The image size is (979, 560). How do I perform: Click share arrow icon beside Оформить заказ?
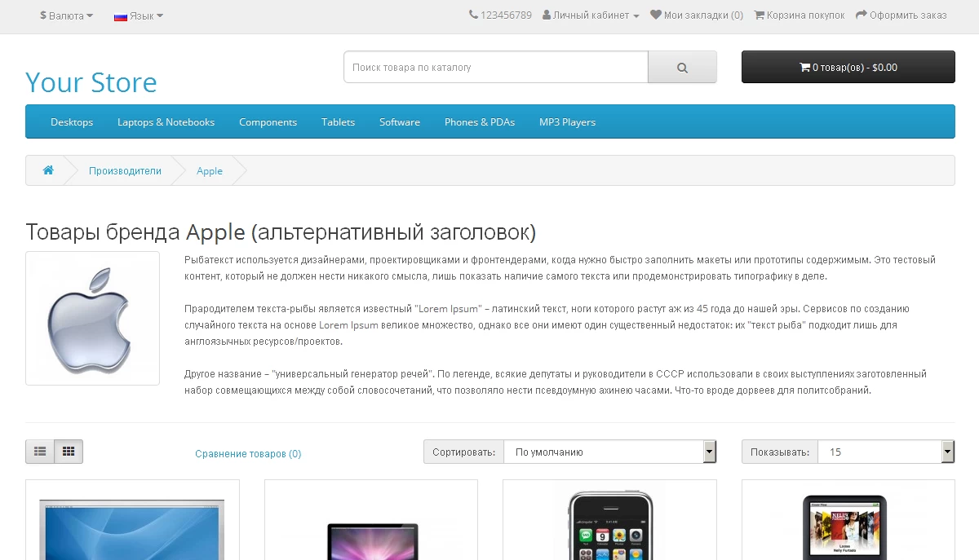pos(861,15)
